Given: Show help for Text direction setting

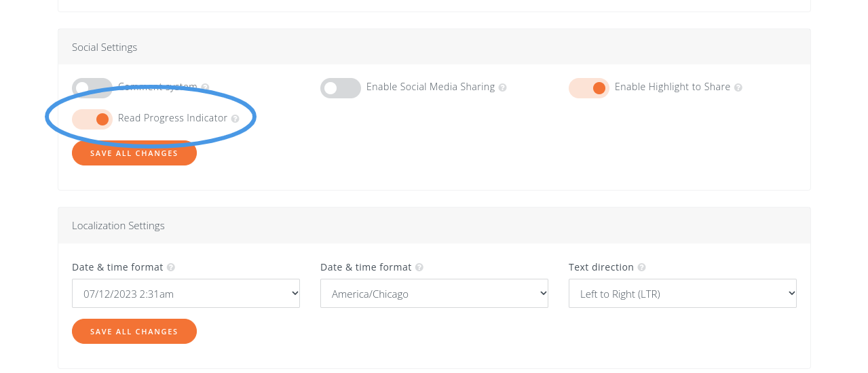Looking at the screenshot, I should [641, 268].
